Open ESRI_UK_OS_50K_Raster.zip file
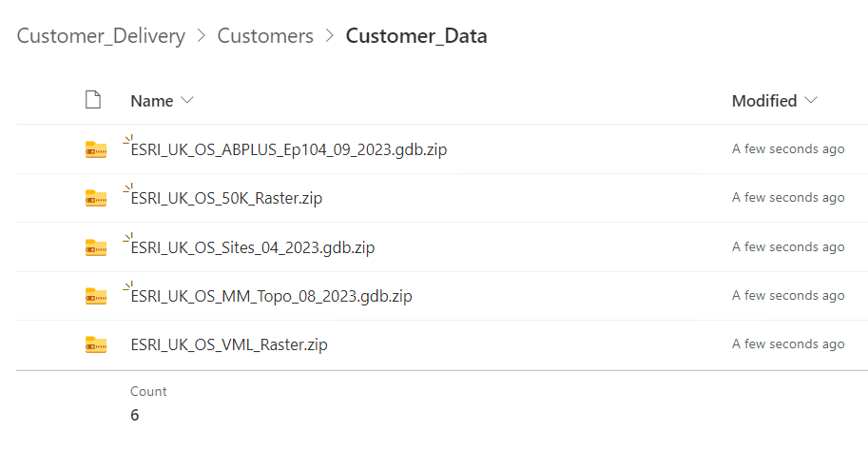This screenshot has width=868, height=452. (x=233, y=198)
